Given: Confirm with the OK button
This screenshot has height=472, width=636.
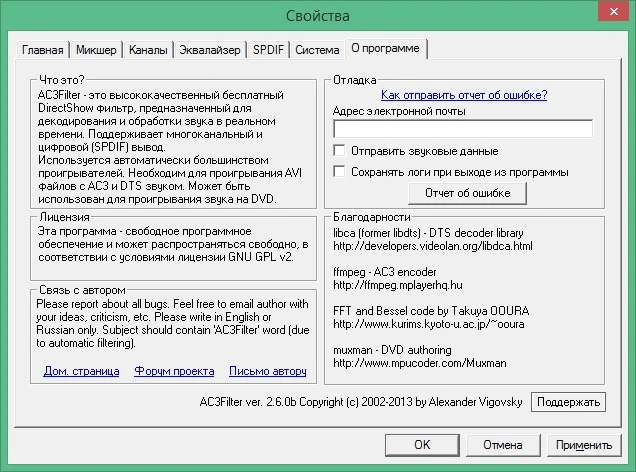Looking at the screenshot, I should pyautogui.click(x=422, y=445).
